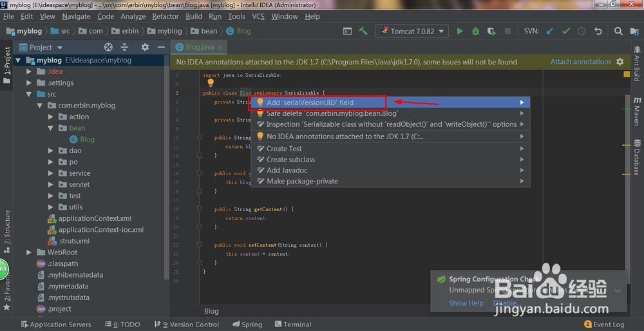
Task: Select Blog class in project tree
Action: click(x=82, y=139)
